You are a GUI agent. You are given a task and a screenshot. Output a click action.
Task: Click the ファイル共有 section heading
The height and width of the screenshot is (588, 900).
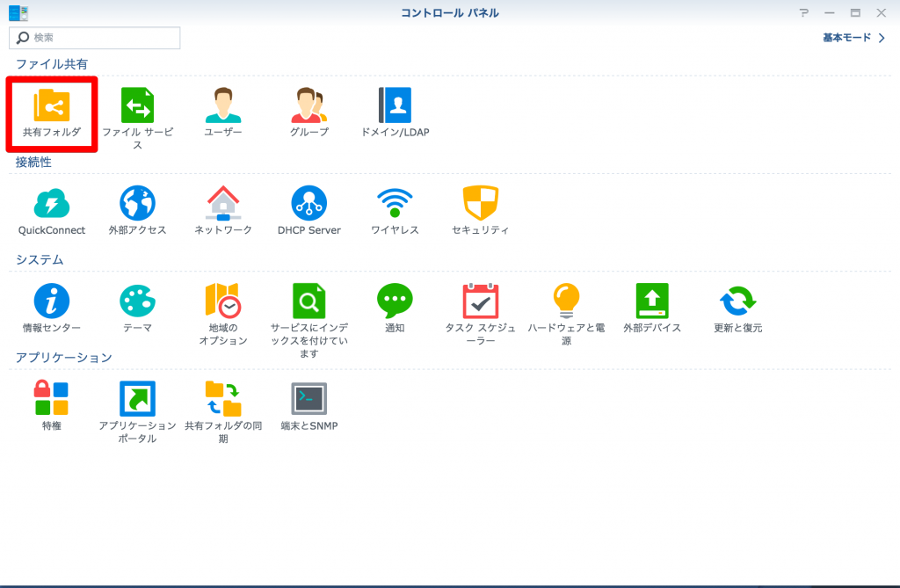click(52, 64)
